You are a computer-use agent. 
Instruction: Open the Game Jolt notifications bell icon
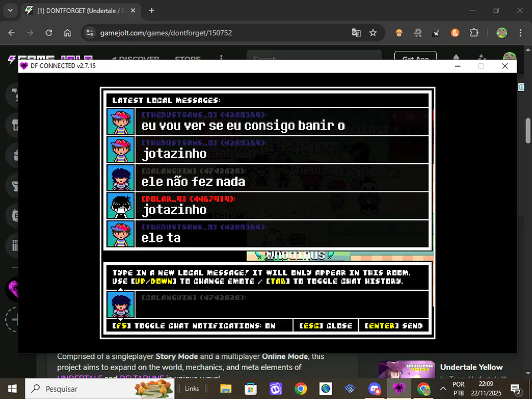click(456, 57)
